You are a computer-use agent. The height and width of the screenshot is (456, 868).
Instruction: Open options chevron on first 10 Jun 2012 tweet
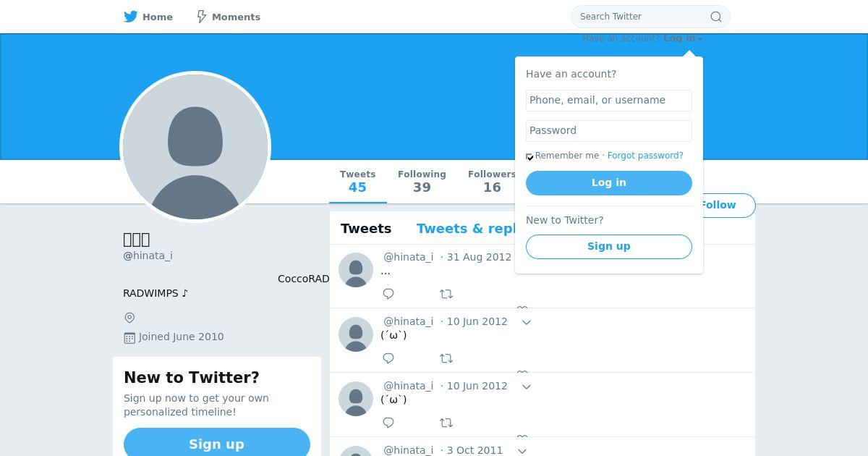pos(527,322)
